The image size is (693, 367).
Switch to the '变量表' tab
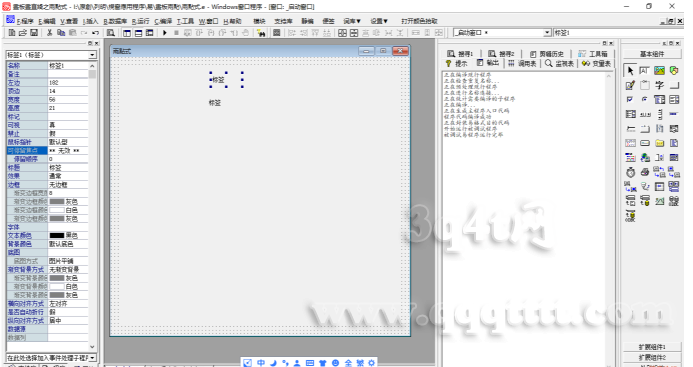(x=596, y=64)
